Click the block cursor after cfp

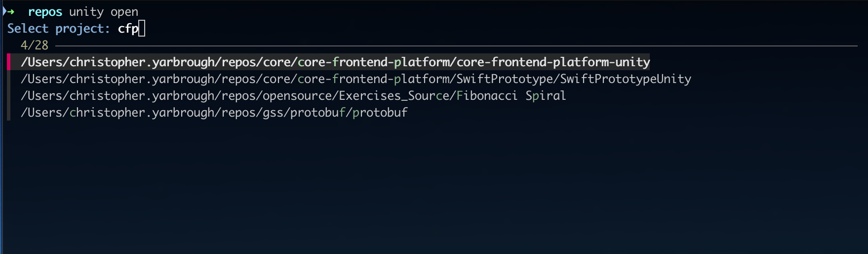(x=142, y=29)
